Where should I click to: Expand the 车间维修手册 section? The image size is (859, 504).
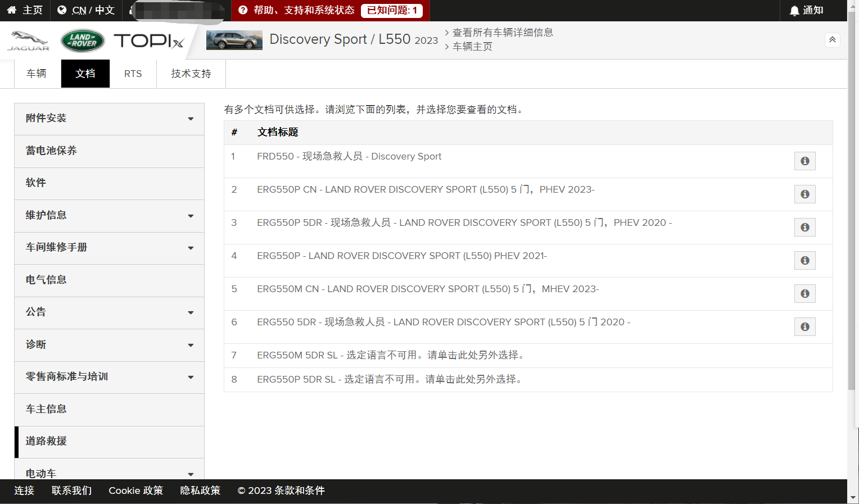coord(191,248)
